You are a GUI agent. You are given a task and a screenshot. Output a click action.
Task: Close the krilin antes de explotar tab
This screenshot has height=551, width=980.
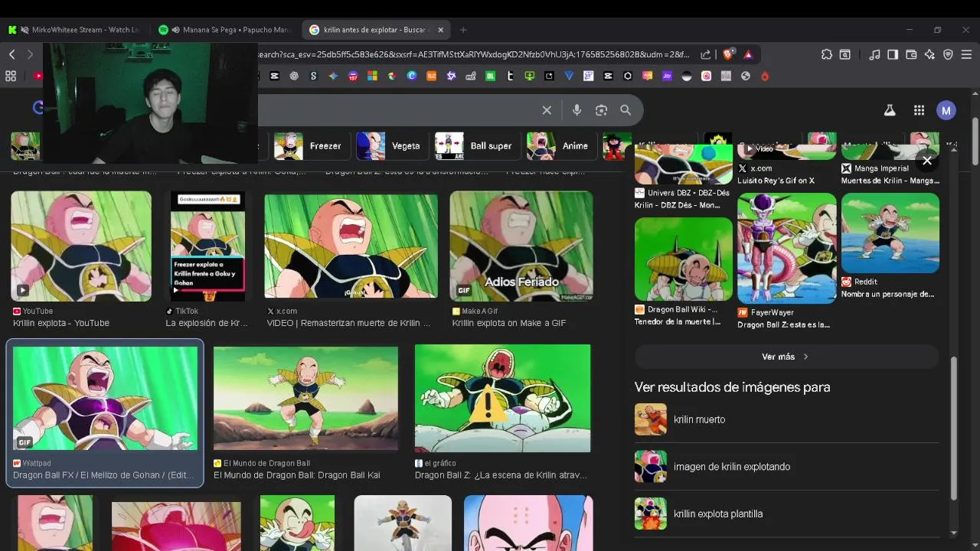point(439,30)
